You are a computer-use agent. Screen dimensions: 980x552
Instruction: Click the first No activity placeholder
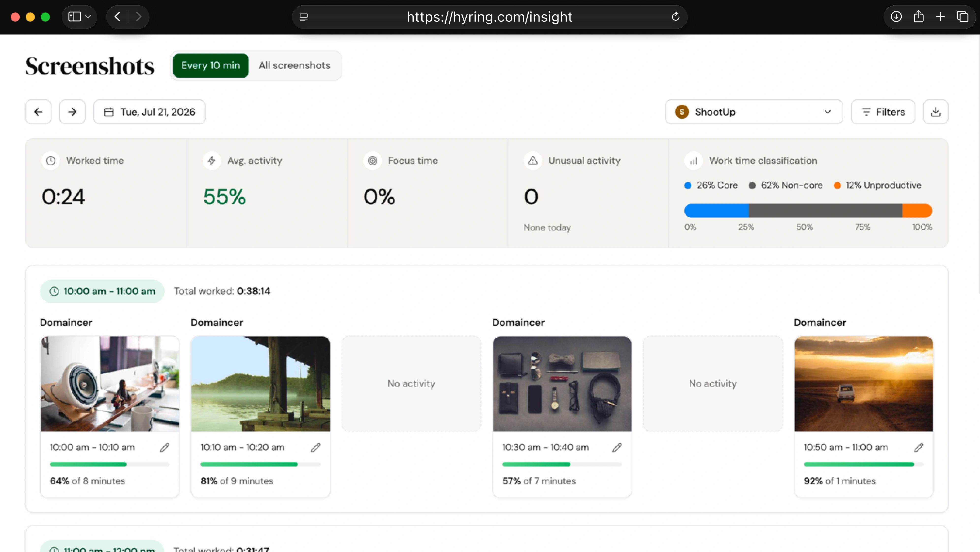point(411,384)
